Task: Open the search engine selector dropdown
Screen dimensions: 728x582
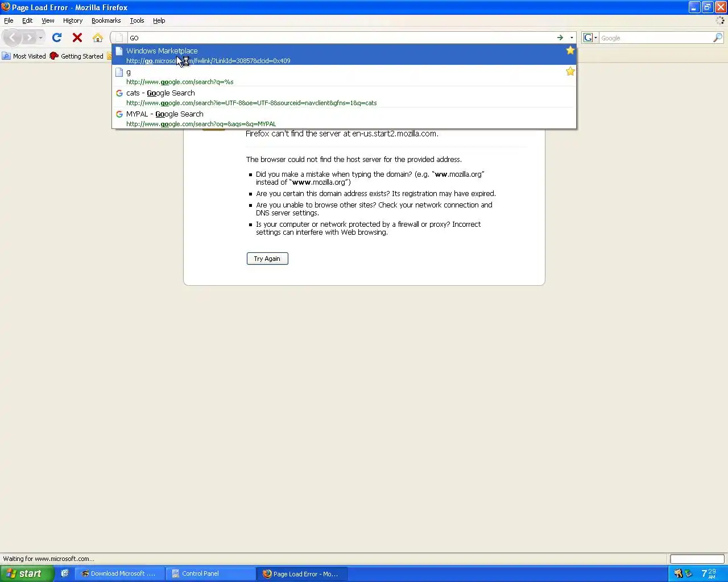Action: click(x=590, y=38)
